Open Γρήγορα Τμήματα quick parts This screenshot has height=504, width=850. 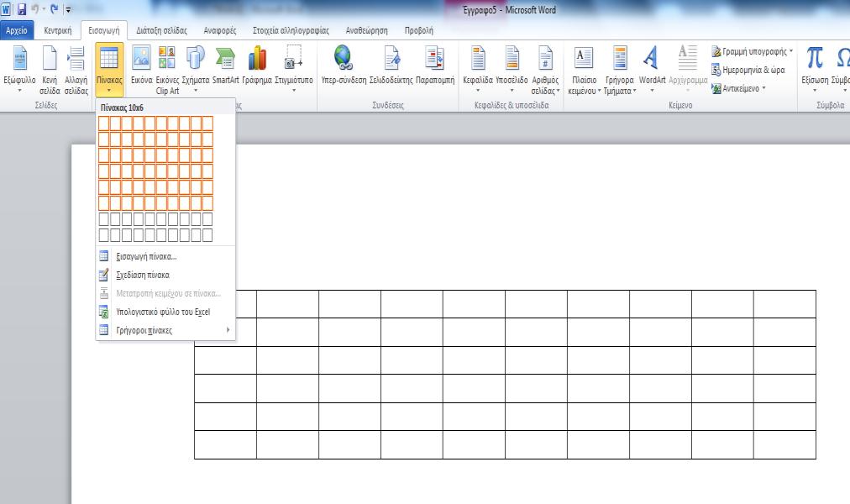coord(620,70)
